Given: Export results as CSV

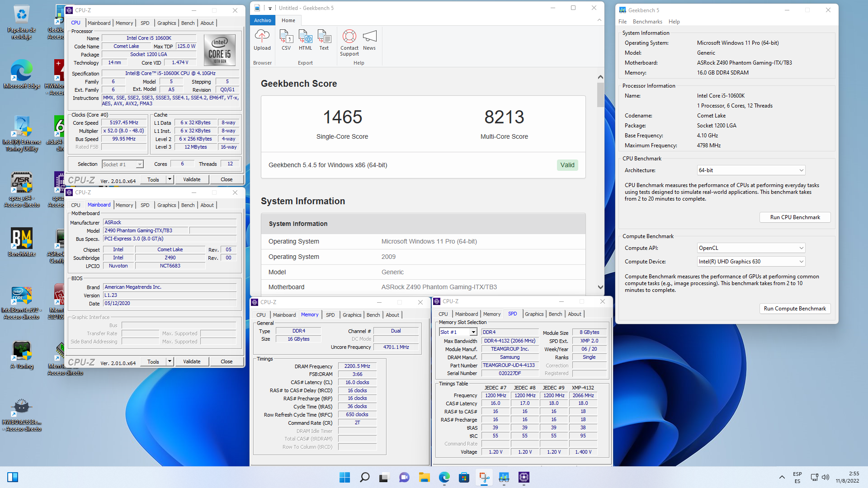Looking at the screenshot, I should [286, 40].
